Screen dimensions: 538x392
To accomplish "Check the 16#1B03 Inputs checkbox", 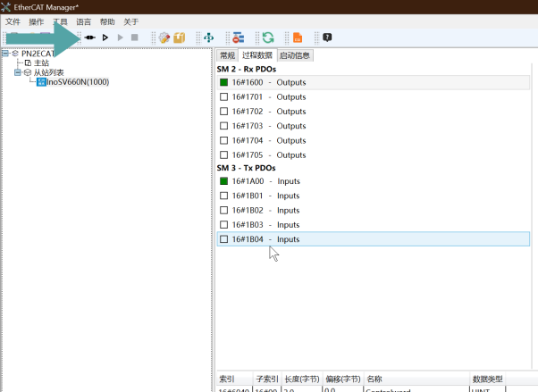I will click(x=223, y=225).
